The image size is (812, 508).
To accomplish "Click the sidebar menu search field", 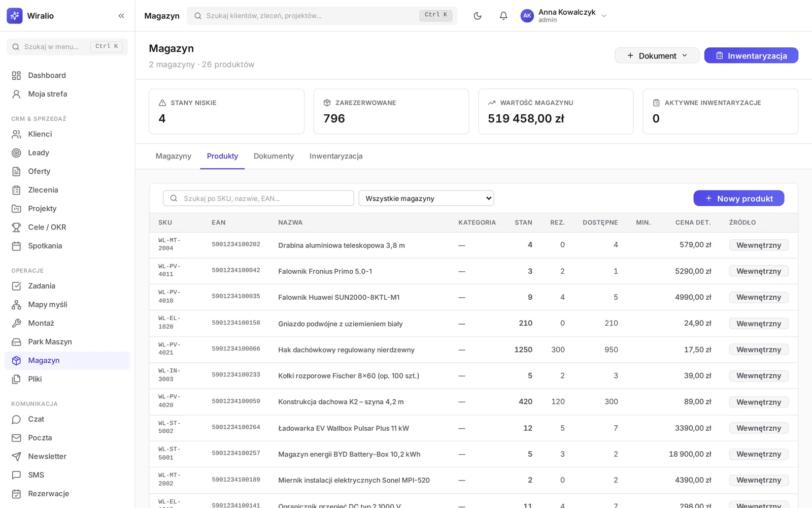I will pyautogui.click(x=67, y=47).
